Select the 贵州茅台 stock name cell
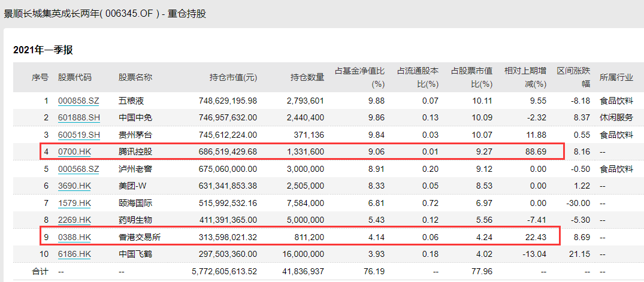Screen dimensions: 644x282 pos(135,135)
